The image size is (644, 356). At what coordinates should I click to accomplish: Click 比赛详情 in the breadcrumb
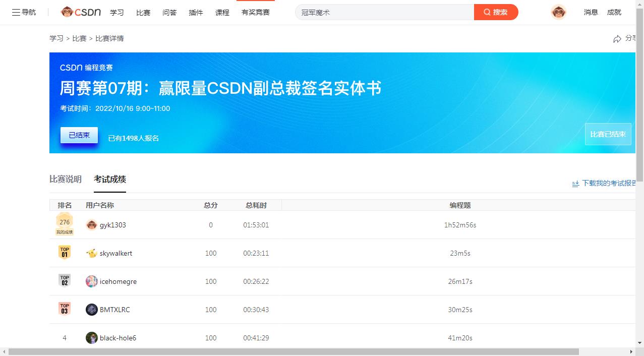tap(109, 38)
